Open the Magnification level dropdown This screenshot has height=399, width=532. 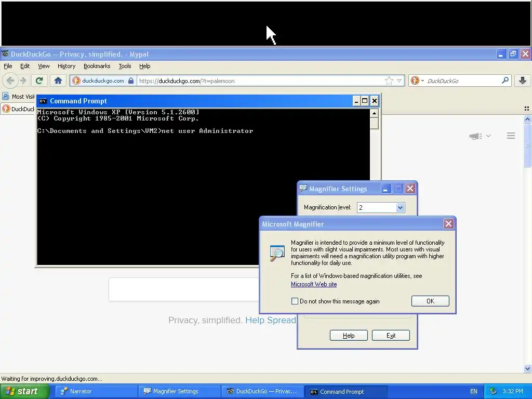coord(400,207)
